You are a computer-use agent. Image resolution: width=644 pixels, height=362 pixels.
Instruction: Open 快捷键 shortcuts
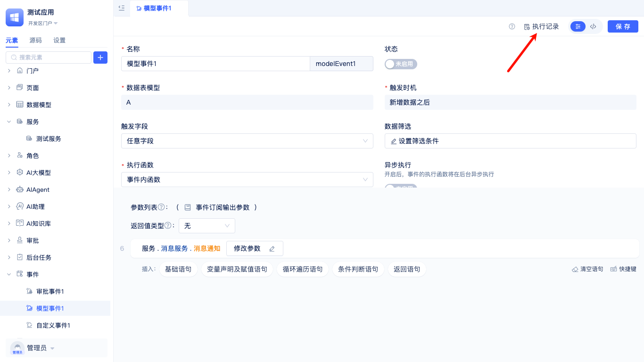pos(623,269)
